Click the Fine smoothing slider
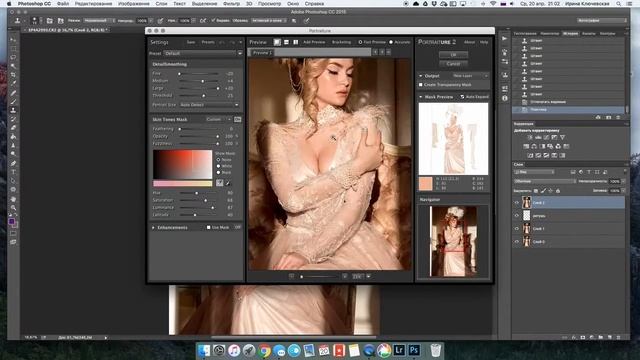The image size is (640, 360). [x=198, y=73]
